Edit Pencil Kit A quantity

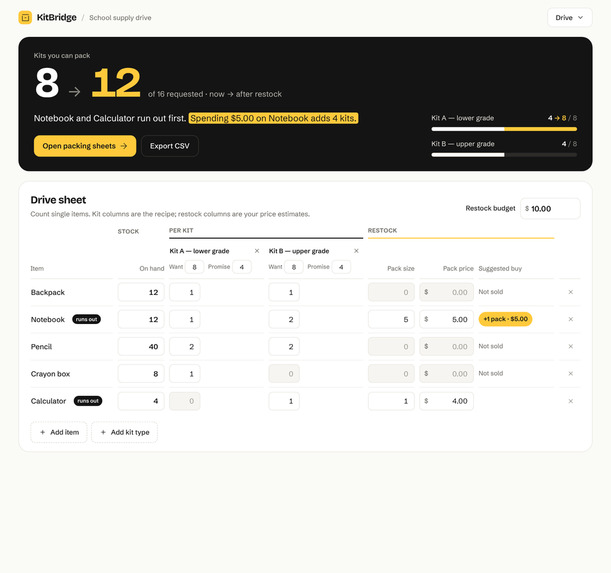[185, 347]
